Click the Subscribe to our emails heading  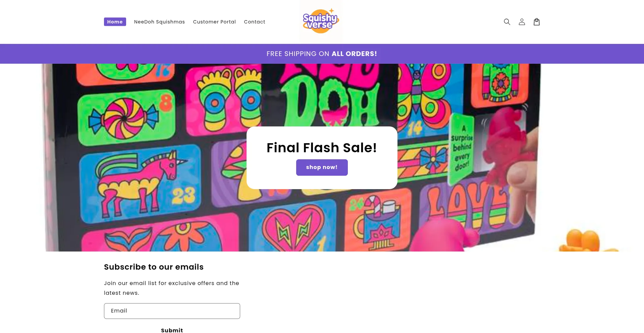(154, 267)
